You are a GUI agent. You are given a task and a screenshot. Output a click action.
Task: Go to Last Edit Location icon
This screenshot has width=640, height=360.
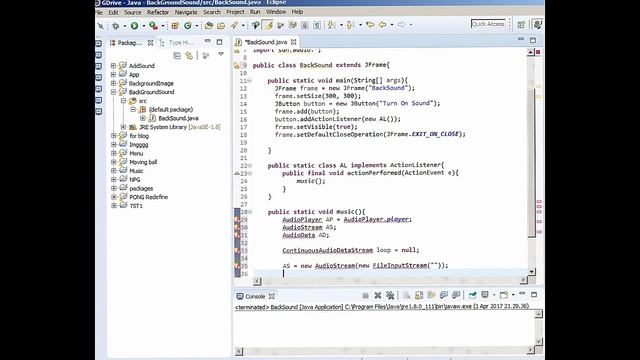pyautogui.click(x=370, y=25)
